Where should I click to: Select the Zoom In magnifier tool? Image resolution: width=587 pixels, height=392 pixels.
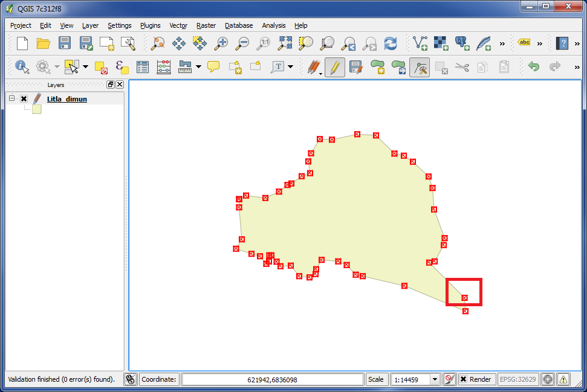(x=221, y=43)
